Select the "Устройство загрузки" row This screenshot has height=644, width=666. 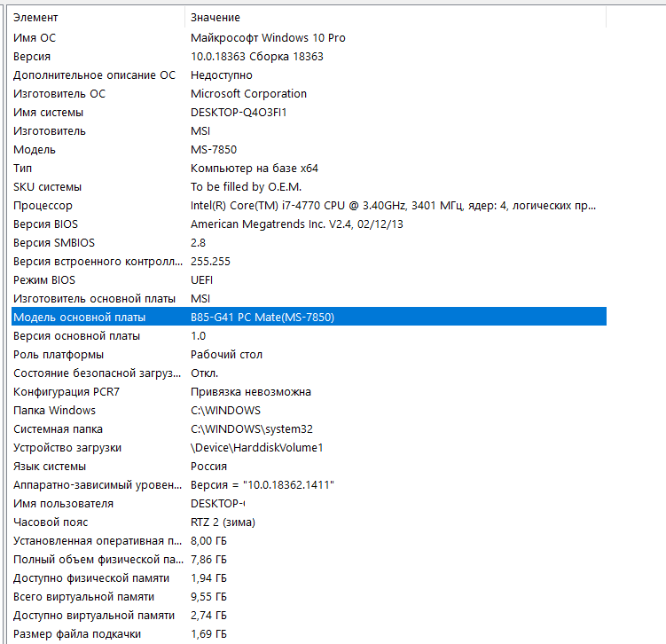click(309, 447)
